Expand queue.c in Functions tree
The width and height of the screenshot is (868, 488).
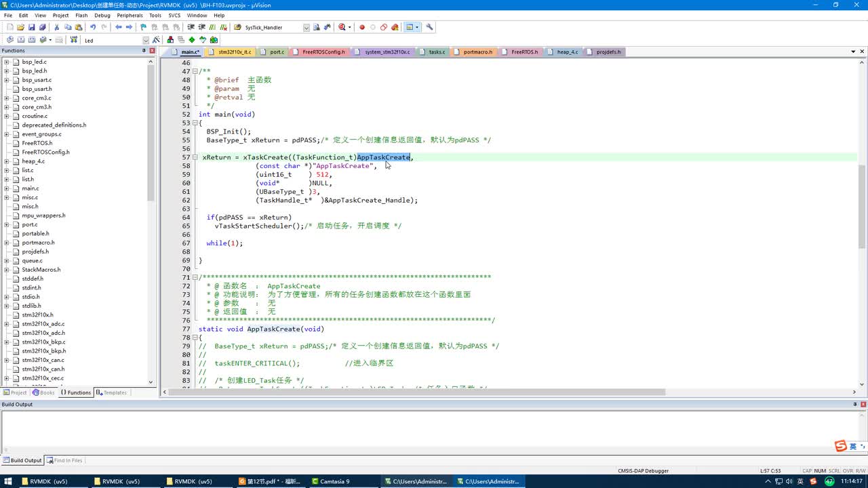(x=7, y=260)
